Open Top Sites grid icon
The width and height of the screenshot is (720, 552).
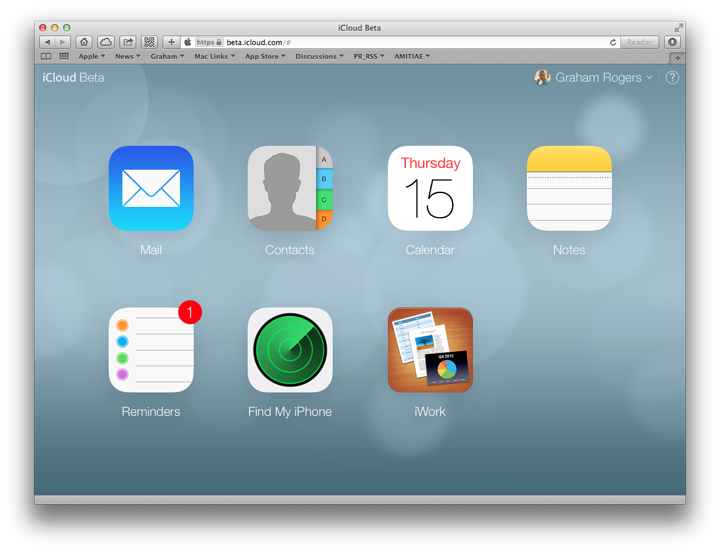click(x=64, y=56)
